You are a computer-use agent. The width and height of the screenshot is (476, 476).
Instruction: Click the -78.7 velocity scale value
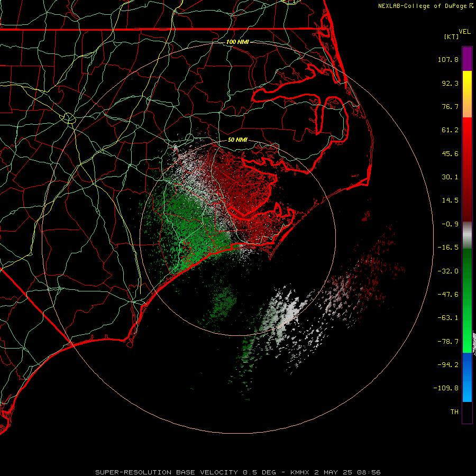point(448,342)
